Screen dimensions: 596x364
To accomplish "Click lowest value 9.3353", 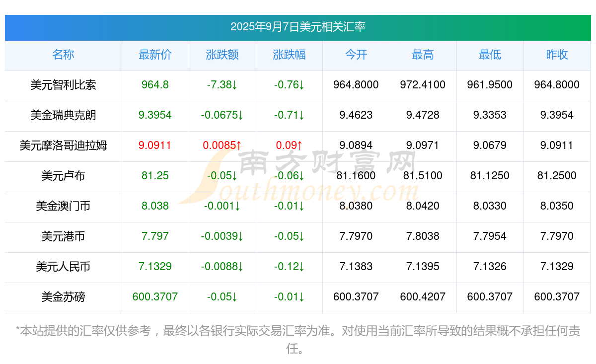I will click(490, 115).
